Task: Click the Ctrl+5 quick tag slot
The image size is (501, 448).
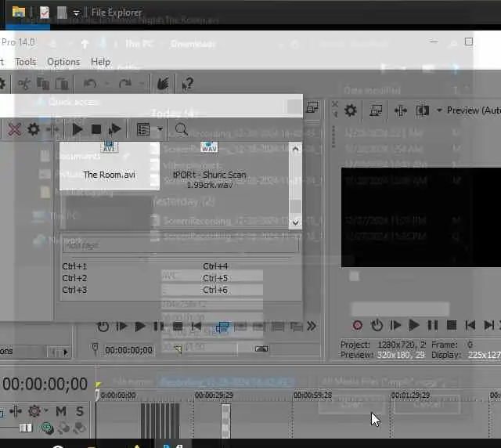Action: coord(215,278)
